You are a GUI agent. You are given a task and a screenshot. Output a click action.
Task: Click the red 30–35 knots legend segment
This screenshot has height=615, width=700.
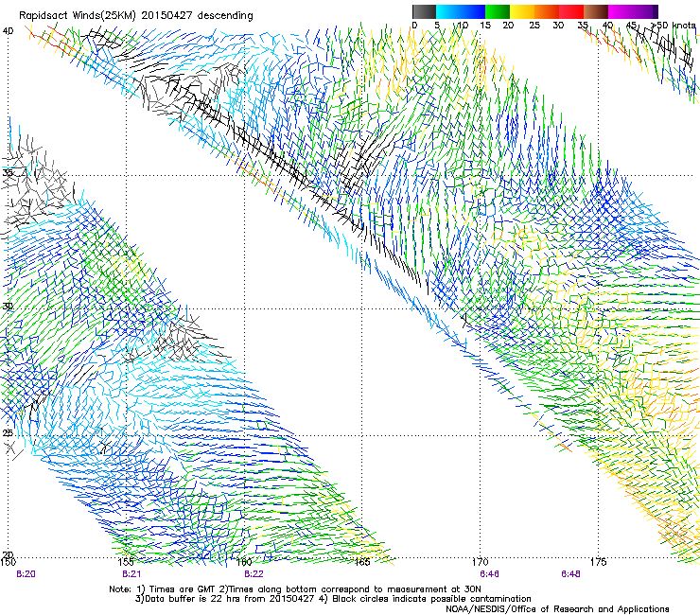pyautogui.click(x=571, y=11)
